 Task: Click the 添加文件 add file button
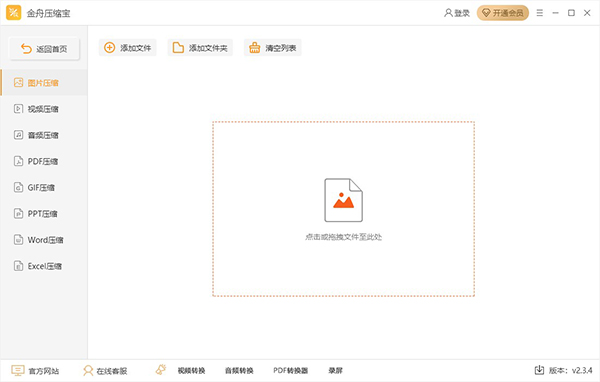(127, 48)
